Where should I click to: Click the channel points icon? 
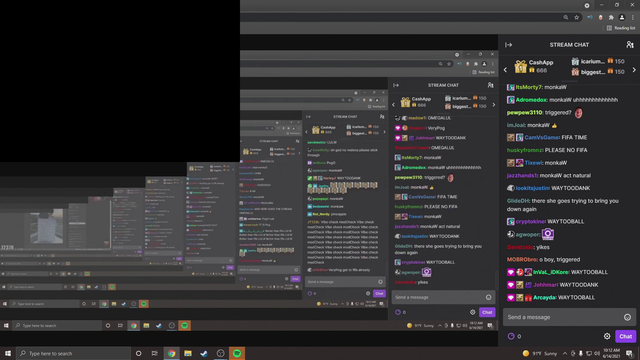pos(511,336)
